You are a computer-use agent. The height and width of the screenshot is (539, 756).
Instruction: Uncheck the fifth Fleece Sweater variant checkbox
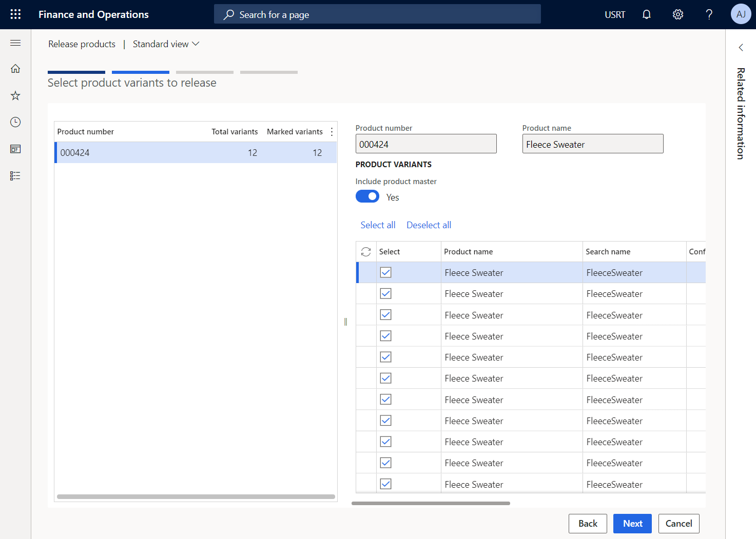pyautogui.click(x=386, y=357)
